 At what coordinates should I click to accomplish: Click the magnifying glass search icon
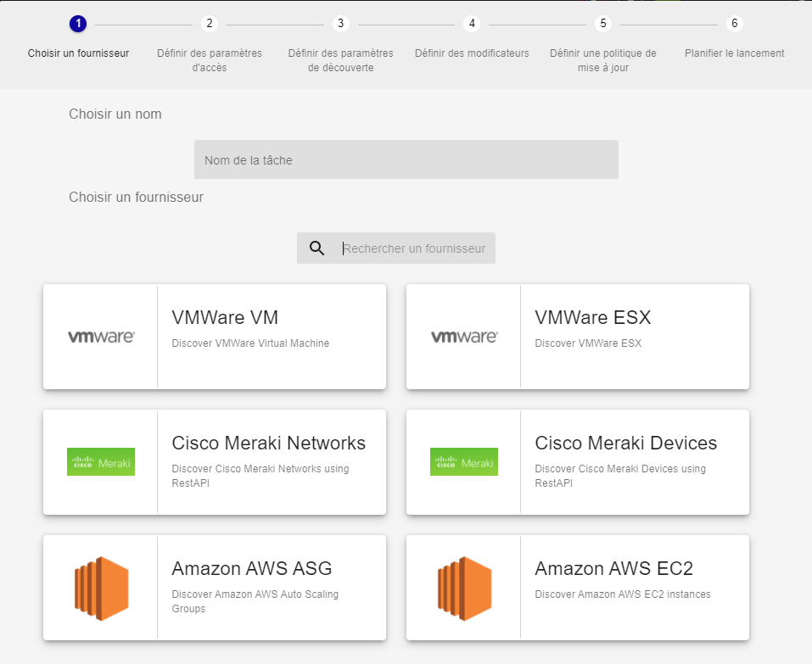point(317,248)
